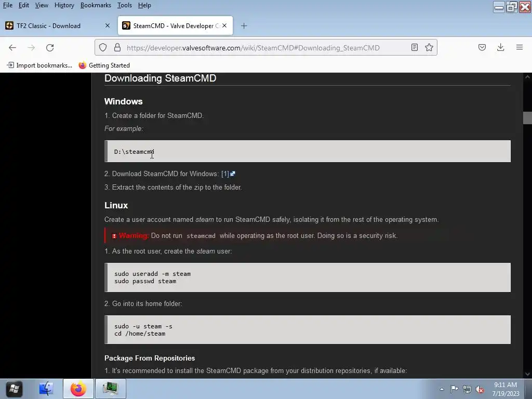This screenshot has width=532, height=399.
Task: Open the Getting Started bookmark
Action: coord(104,65)
